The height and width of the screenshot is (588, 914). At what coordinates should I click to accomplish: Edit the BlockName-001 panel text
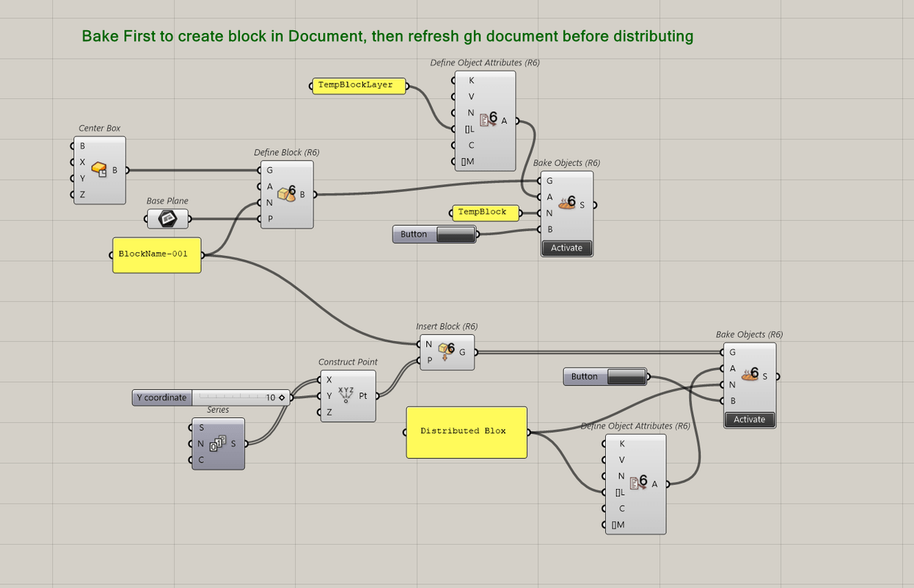tap(156, 254)
